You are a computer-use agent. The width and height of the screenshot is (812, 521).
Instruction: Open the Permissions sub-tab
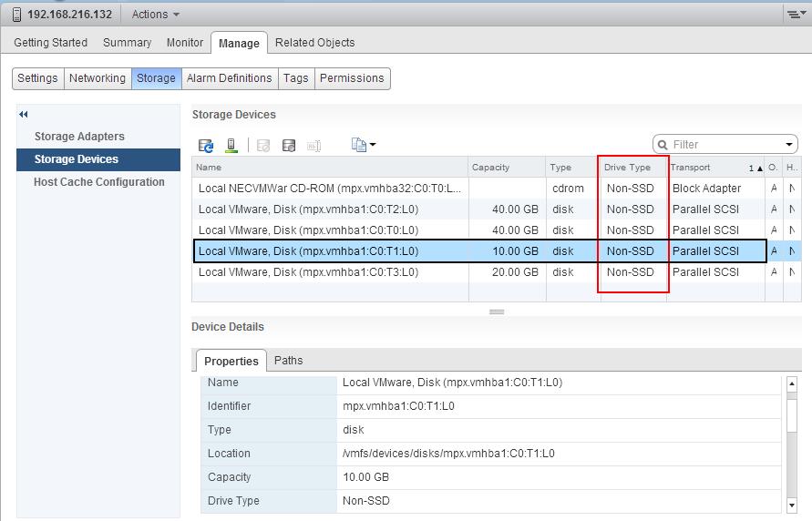click(352, 78)
